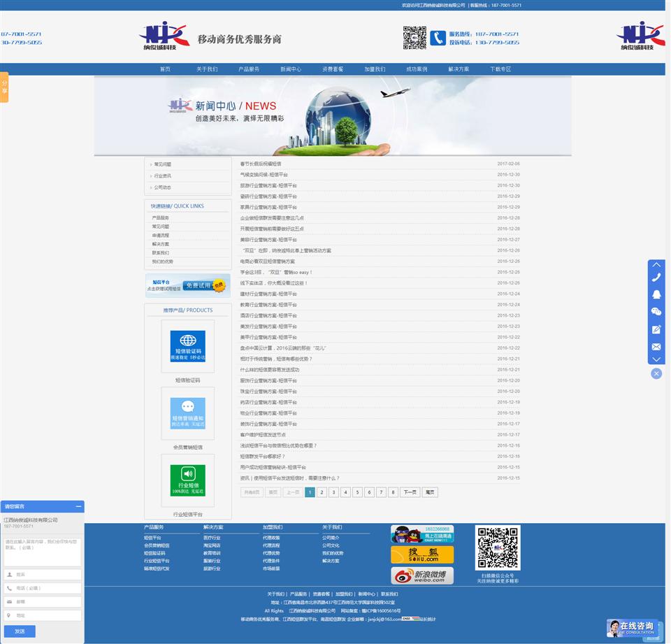Select 成功案例 from the top navigation

tap(417, 69)
